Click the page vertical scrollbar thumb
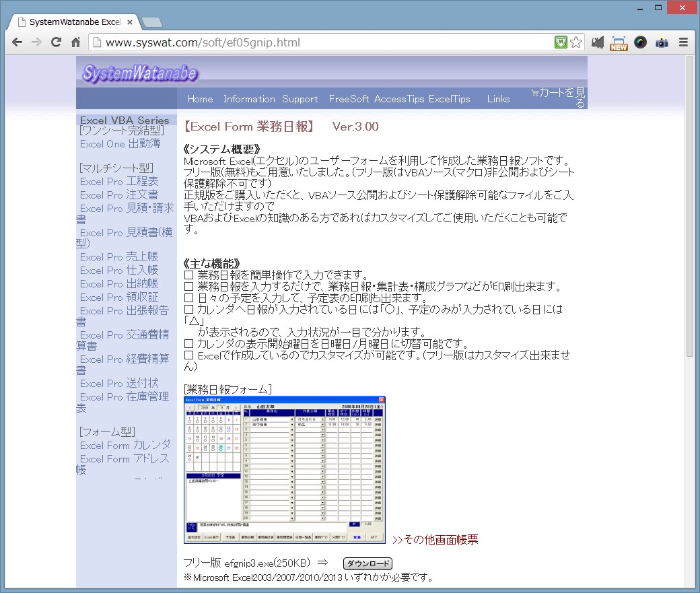The image size is (700, 593). [x=690, y=205]
